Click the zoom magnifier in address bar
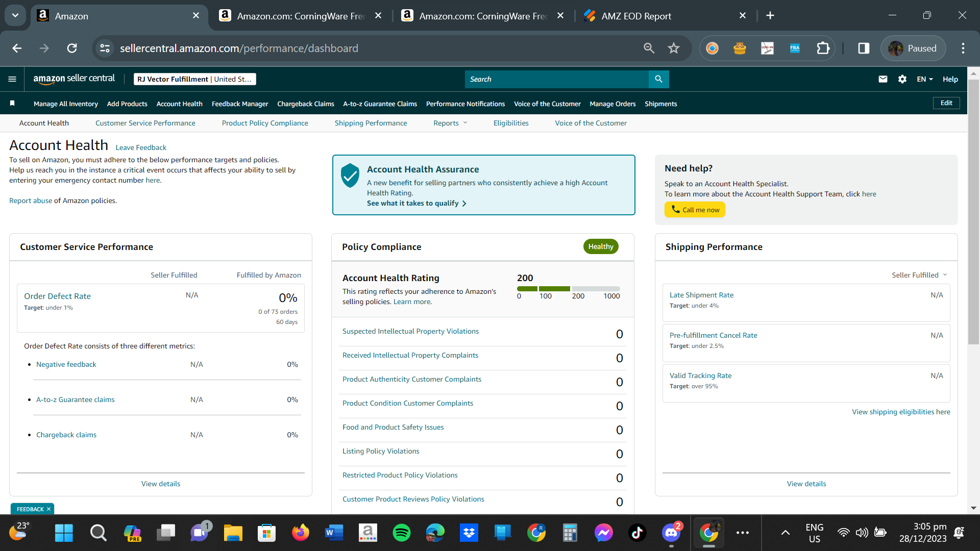980x551 pixels. click(x=649, y=48)
